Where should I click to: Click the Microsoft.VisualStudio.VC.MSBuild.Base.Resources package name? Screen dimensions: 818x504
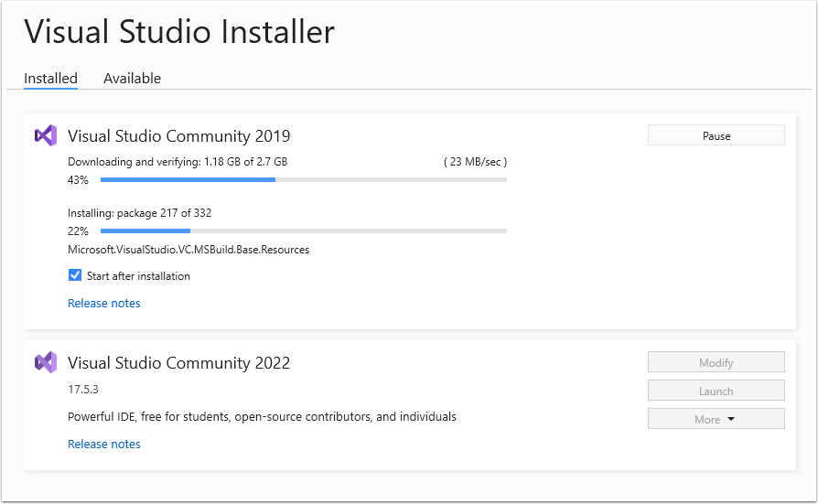[188, 250]
